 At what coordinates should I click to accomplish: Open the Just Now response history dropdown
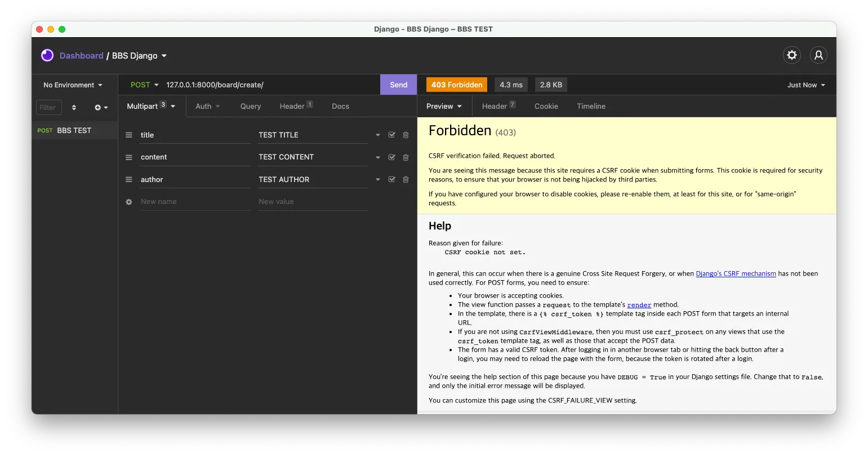point(806,85)
